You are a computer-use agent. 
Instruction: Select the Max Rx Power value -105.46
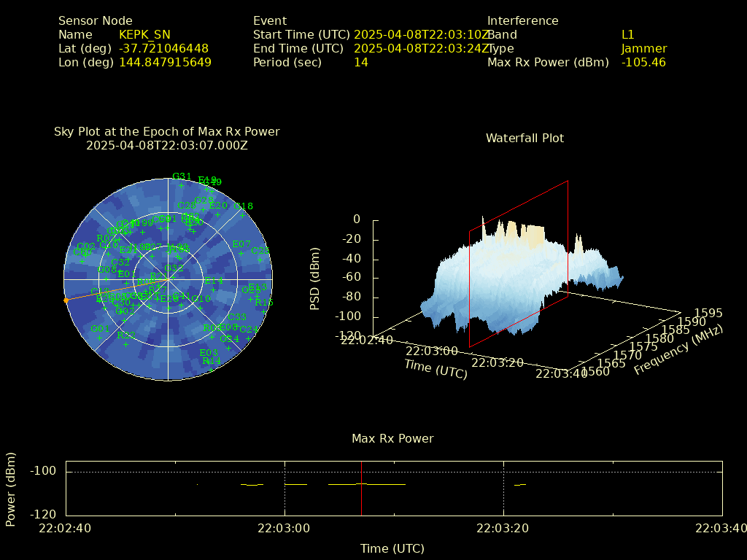tap(643, 63)
